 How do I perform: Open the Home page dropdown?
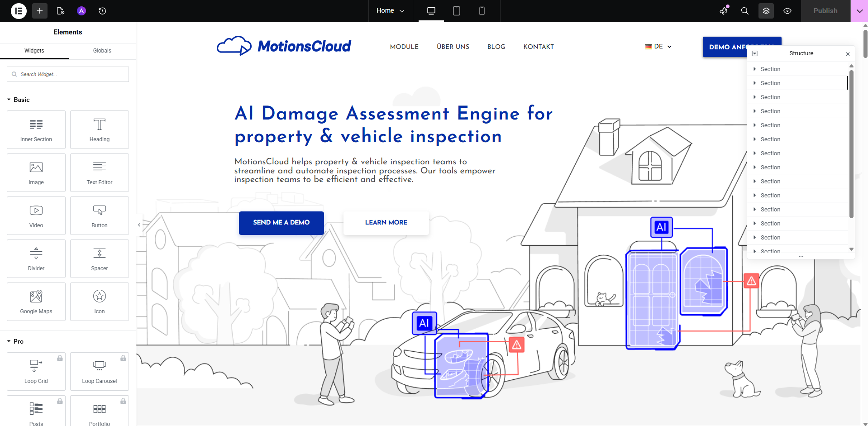pyautogui.click(x=390, y=11)
